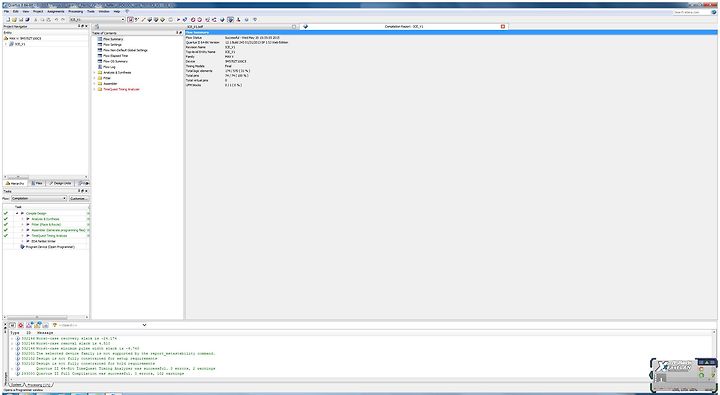
Task: Click the Customize... button in Tasks
Action: point(79,198)
